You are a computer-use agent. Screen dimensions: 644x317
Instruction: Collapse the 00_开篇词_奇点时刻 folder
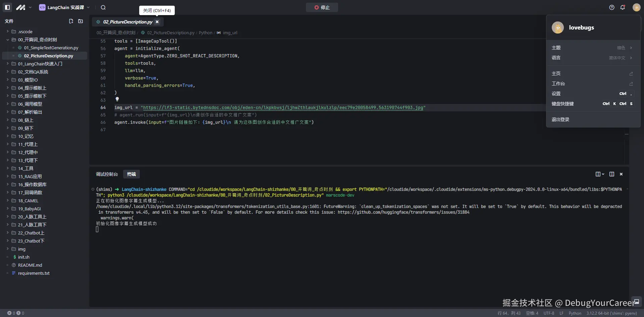pos(8,40)
